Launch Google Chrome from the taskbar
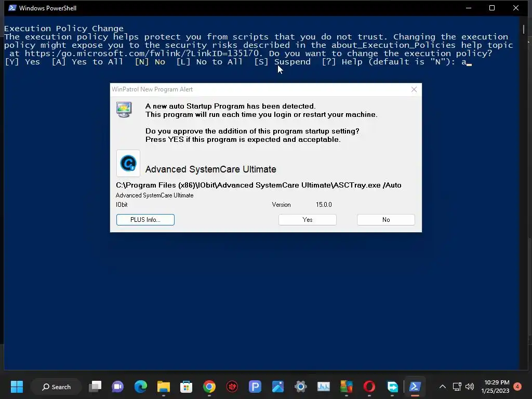Image resolution: width=532 pixels, height=399 pixels. pos(209,387)
